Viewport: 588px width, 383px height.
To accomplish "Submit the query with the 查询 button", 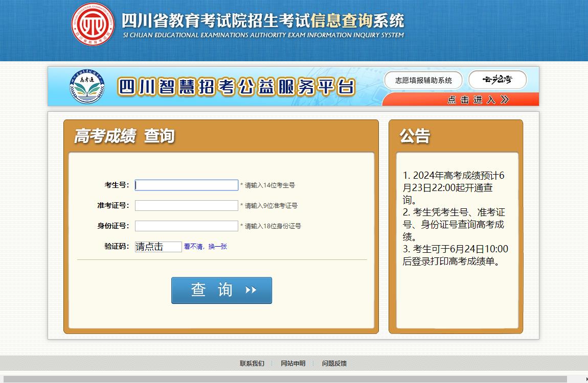I will tap(221, 290).
